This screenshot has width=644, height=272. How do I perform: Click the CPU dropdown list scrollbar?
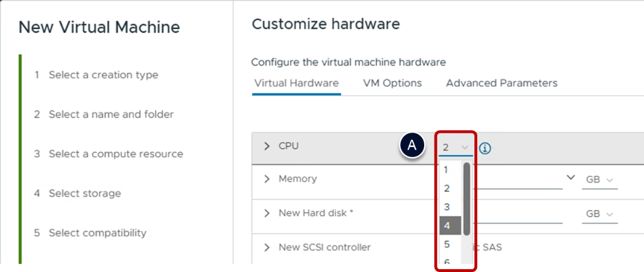(x=466, y=200)
